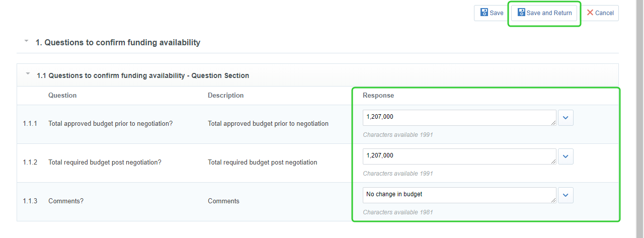Screen dimensions: 644x238
Task: Select the Comments response text area
Action: coord(458,195)
